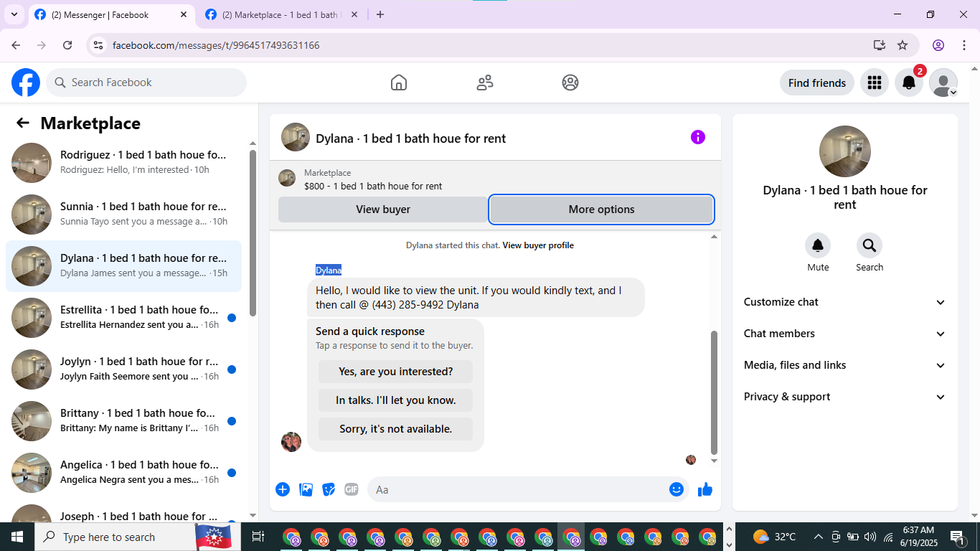Click the back arrow beside Marketplace

pyautogui.click(x=23, y=123)
